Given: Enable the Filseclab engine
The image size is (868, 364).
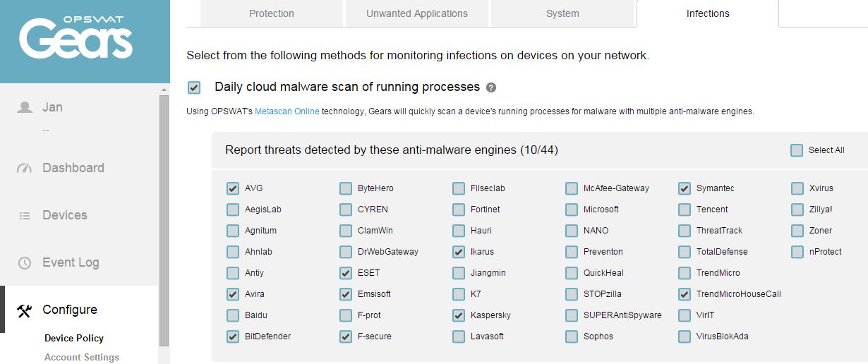Looking at the screenshot, I should [459, 188].
